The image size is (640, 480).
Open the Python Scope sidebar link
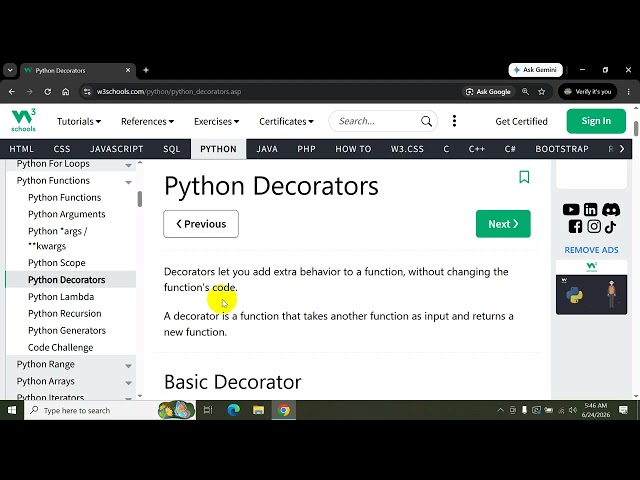(x=57, y=263)
